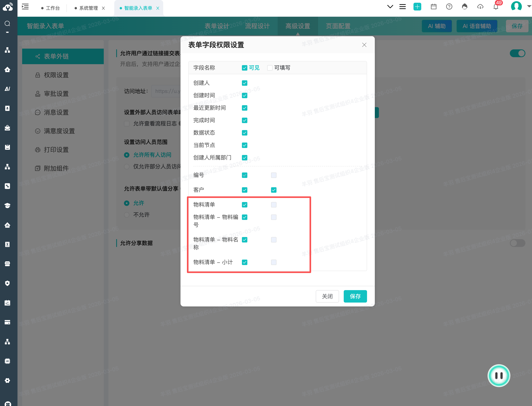Collapse the sidebar menu toggle icon
This screenshot has width=532, height=406.
click(x=25, y=7)
